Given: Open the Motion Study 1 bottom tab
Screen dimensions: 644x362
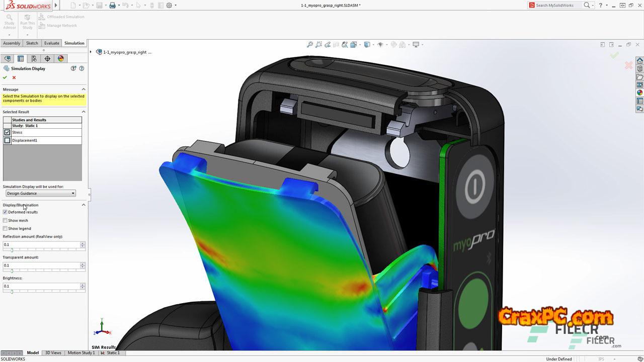Looking at the screenshot, I should coord(81,353).
